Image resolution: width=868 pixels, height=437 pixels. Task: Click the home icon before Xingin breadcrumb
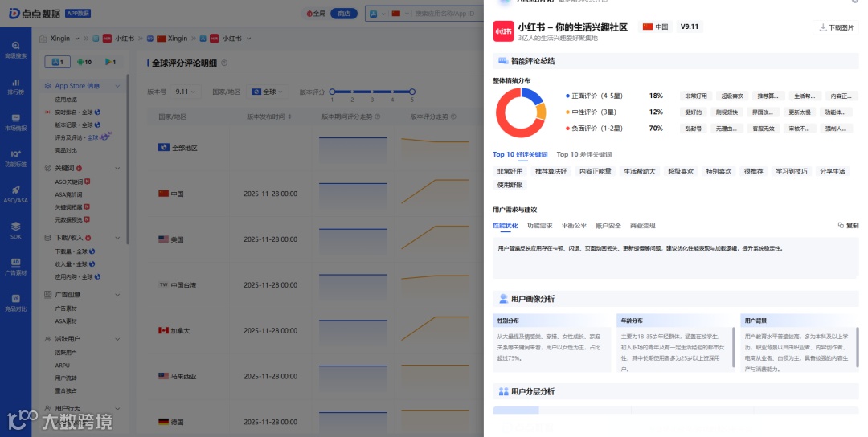[x=43, y=39]
